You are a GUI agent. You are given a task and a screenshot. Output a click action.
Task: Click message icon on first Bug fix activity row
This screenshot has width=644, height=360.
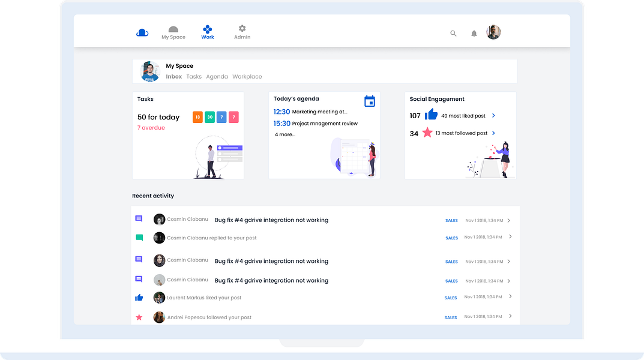[139, 219]
